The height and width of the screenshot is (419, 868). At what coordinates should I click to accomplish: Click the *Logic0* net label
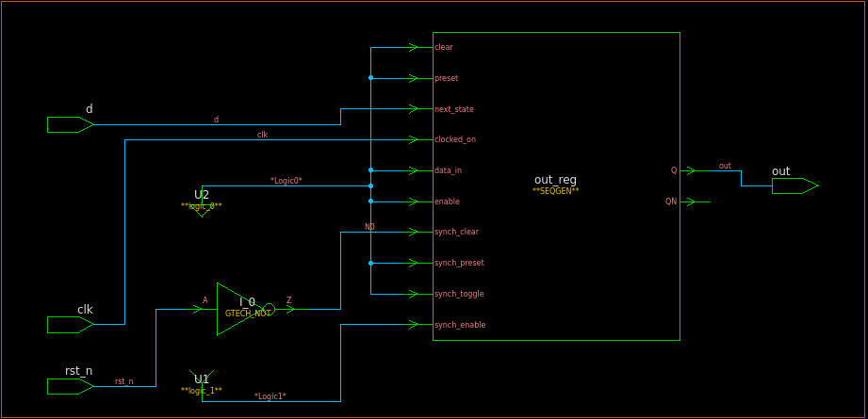[286, 180]
